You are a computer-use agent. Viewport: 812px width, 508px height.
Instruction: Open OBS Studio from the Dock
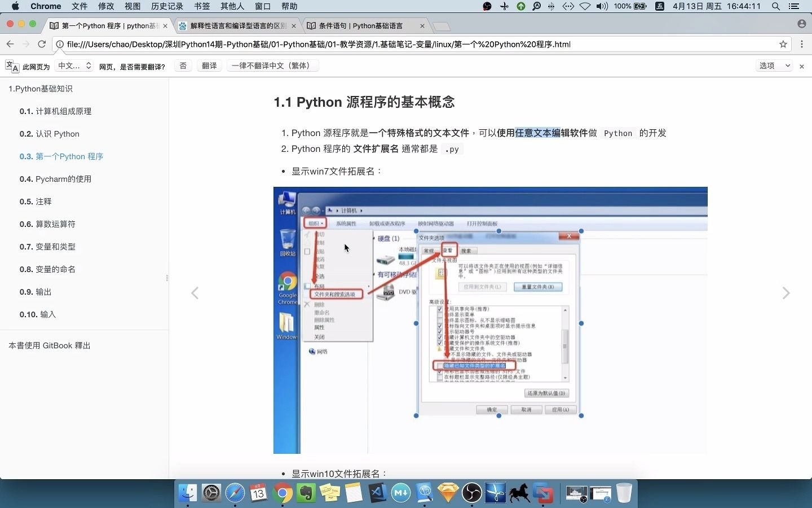[471, 494]
